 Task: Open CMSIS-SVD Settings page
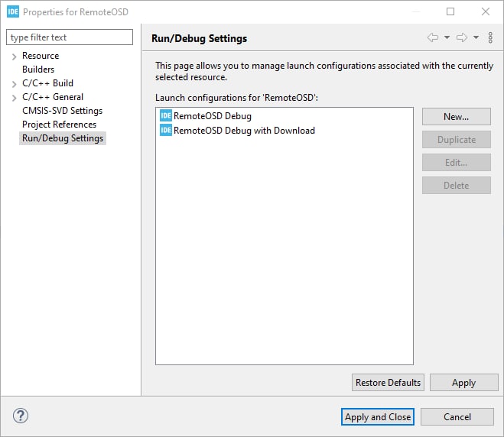[x=63, y=111]
